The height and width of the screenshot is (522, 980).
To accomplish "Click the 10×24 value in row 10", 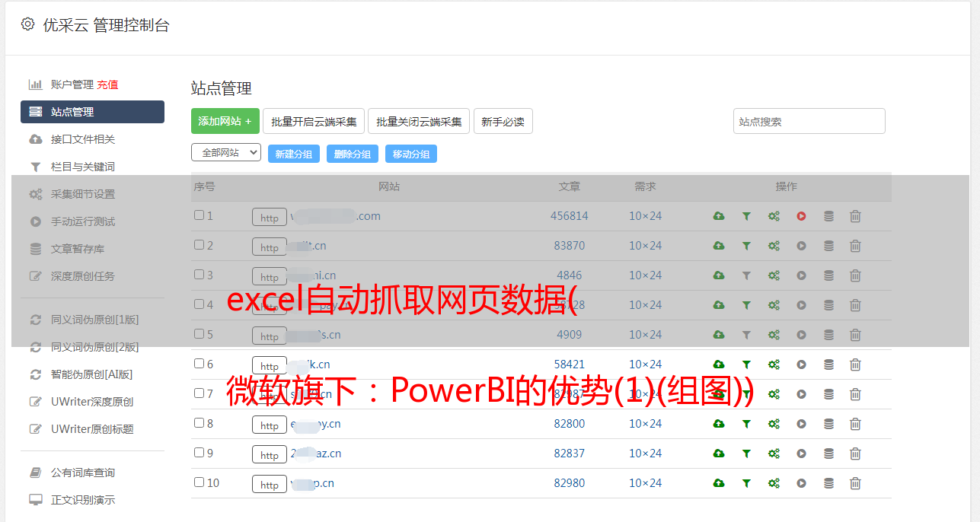I will (646, 483).
